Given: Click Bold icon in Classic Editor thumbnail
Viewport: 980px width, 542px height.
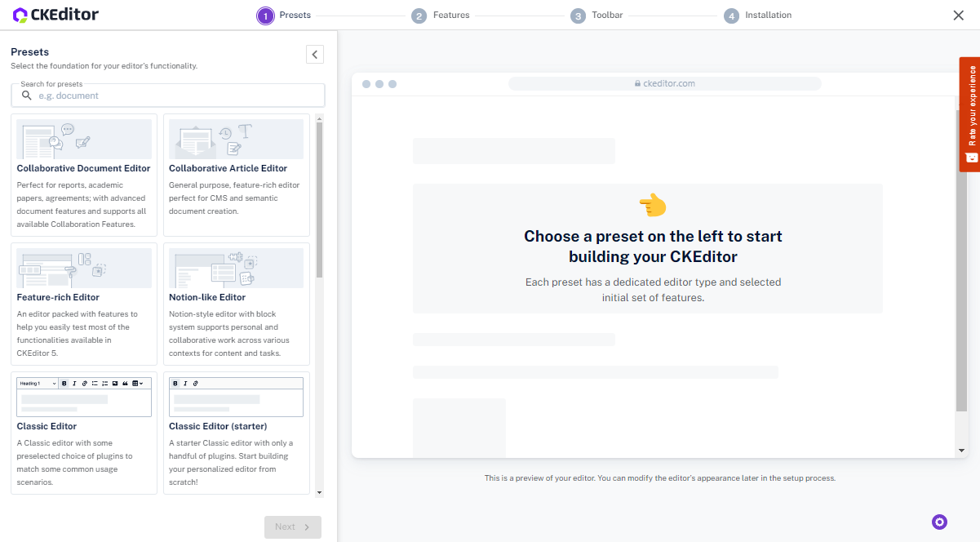Looking at the screenshot, I should [x=64, y=384].
